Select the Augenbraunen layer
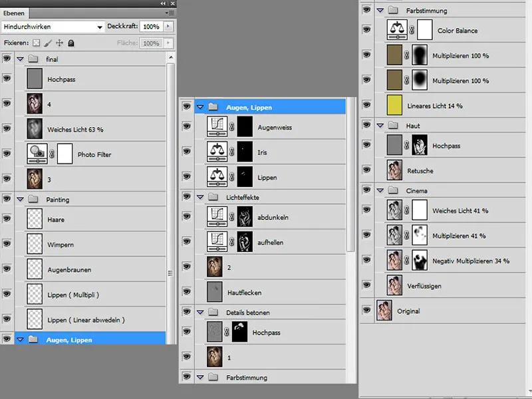The height and width of the screenshot is (399, 532). tap(90, 270)
